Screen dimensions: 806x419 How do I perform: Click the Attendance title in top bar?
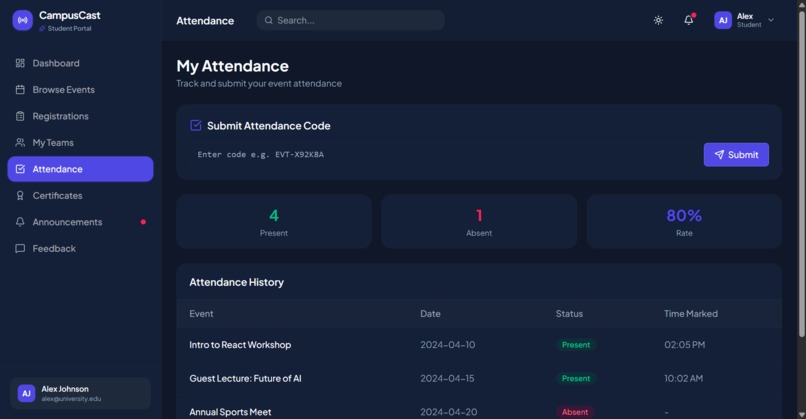(x=205, y=21)
